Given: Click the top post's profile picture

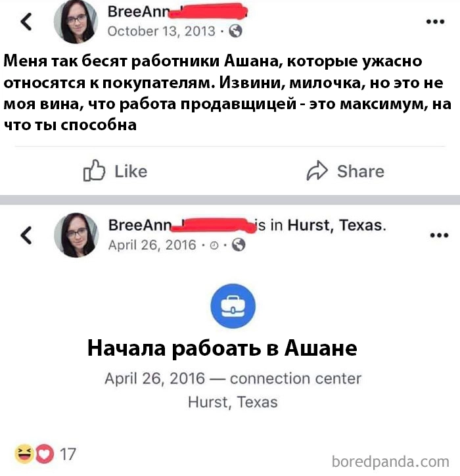Looking at the screenshot, I should coord(76,22).
